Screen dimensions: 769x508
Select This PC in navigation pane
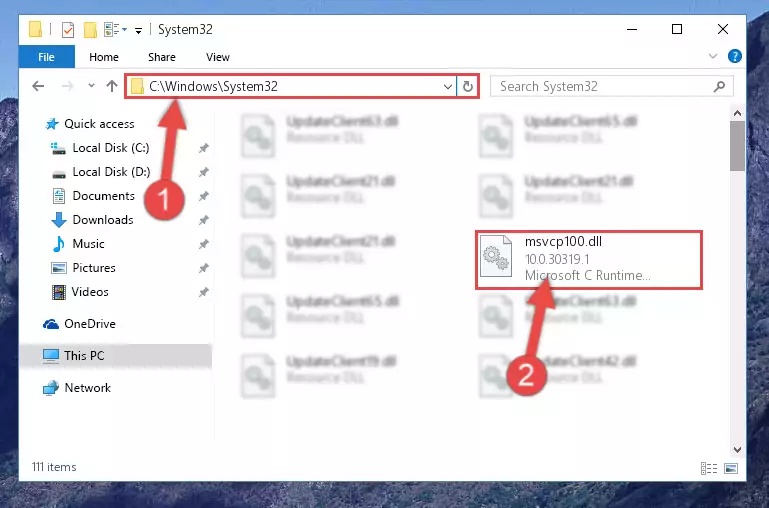84,356
